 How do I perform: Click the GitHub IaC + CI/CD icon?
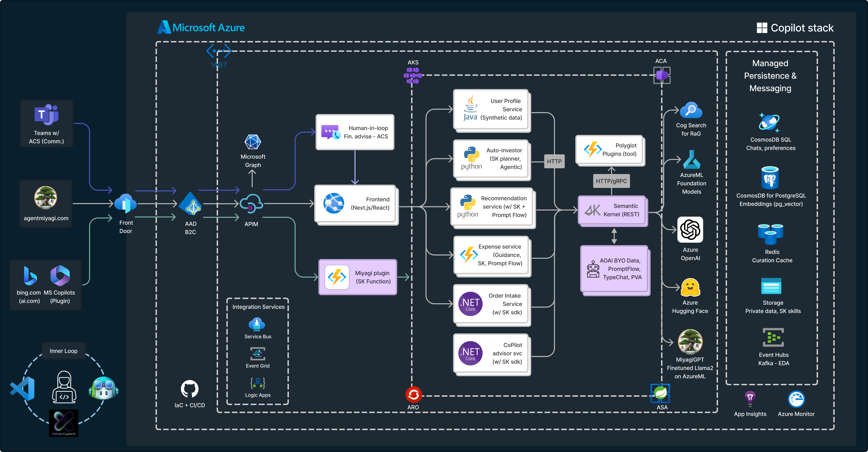[x=189, y=389]
